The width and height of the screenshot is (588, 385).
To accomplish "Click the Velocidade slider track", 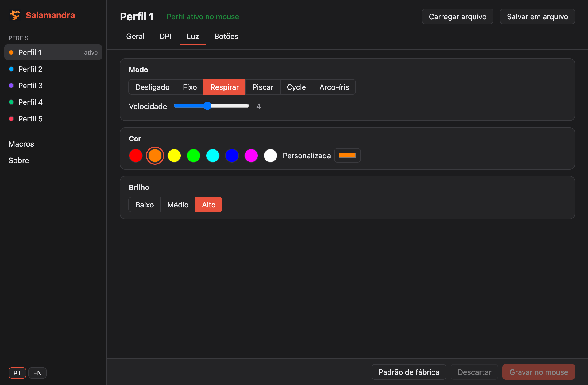I will point(211,106).
